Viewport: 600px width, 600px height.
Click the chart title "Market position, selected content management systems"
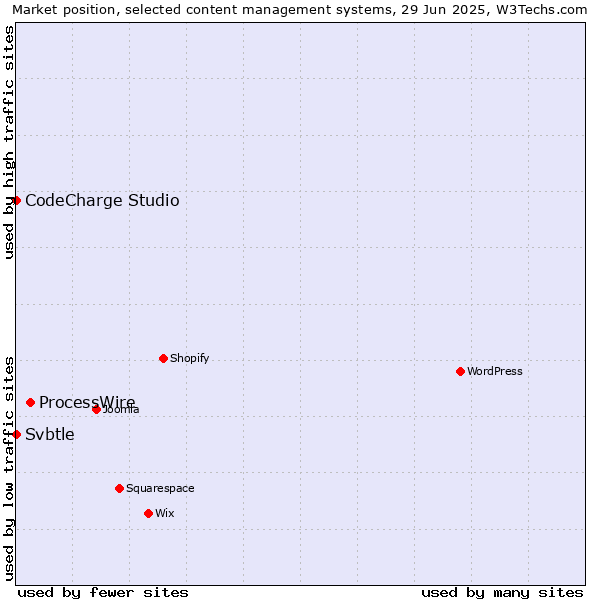[x=204, y=10]
